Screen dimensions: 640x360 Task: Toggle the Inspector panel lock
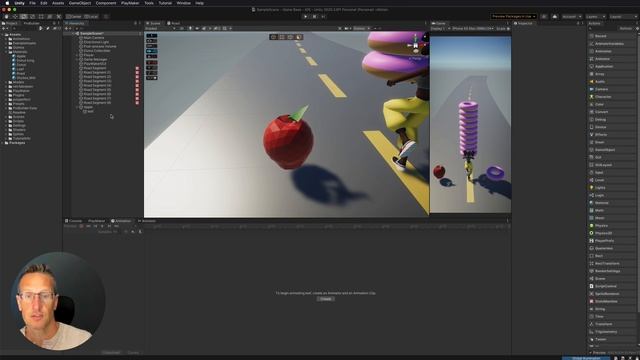578,23
